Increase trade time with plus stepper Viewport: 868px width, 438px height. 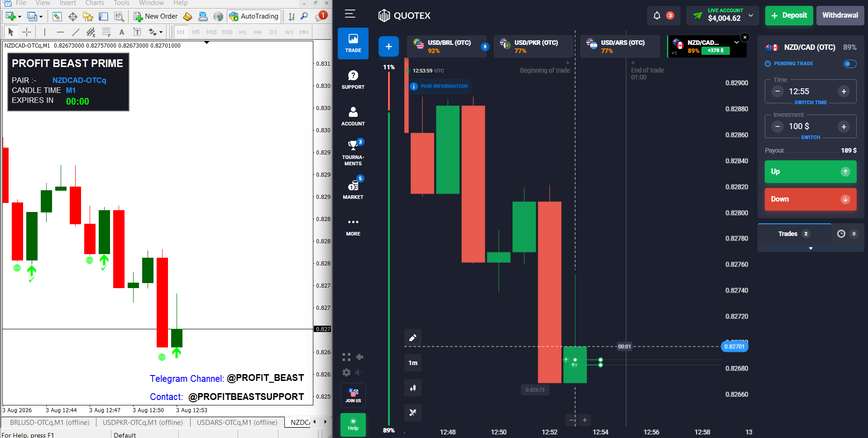pyautogui.click(x=844, y=91)
